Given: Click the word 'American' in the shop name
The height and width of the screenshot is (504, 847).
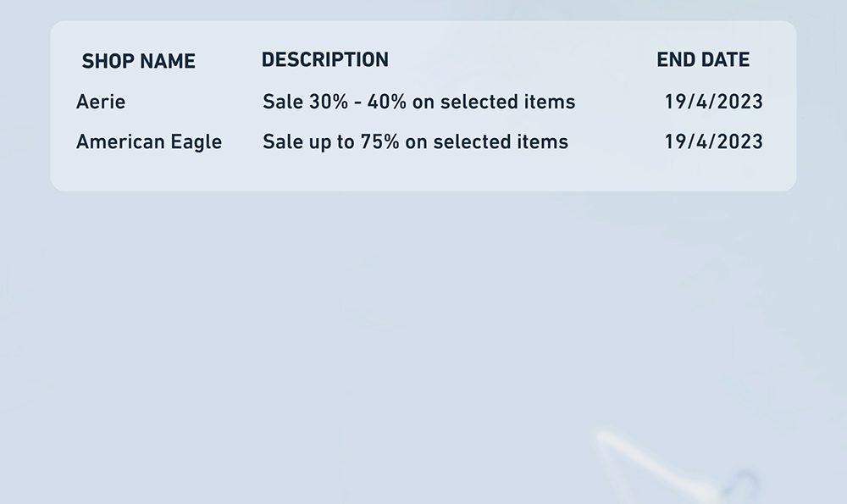Looking at the screenshot, I should [x=120, y=141].
